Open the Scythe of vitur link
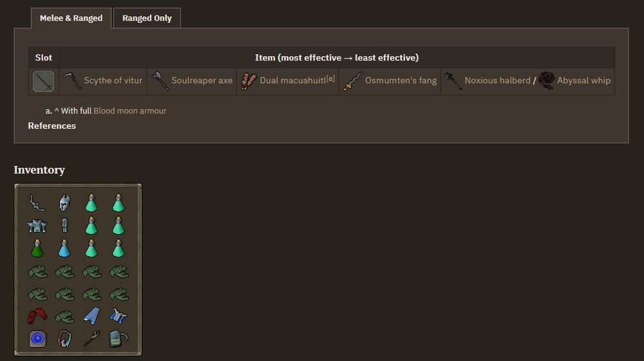 coord(113,81)
